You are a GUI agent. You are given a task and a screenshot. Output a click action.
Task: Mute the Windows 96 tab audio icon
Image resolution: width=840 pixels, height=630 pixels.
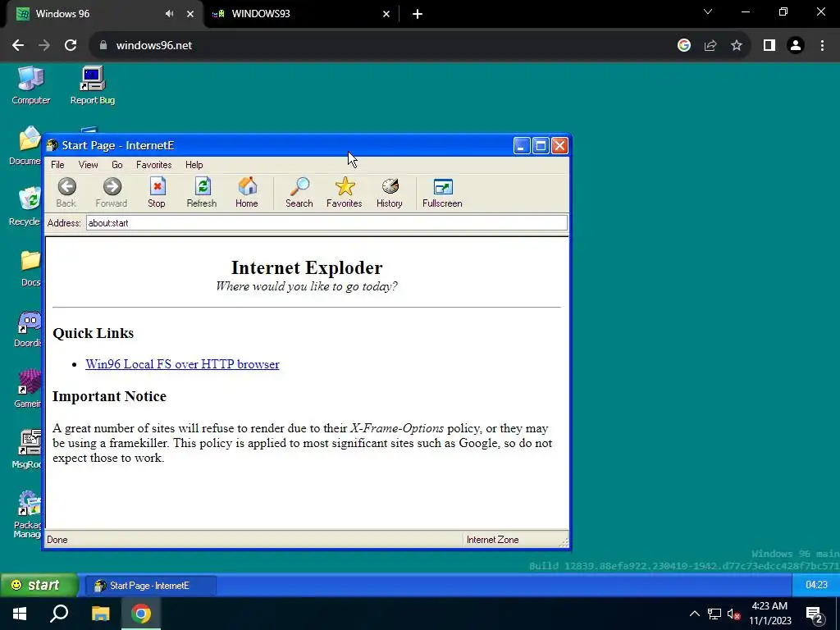(169, 14)
